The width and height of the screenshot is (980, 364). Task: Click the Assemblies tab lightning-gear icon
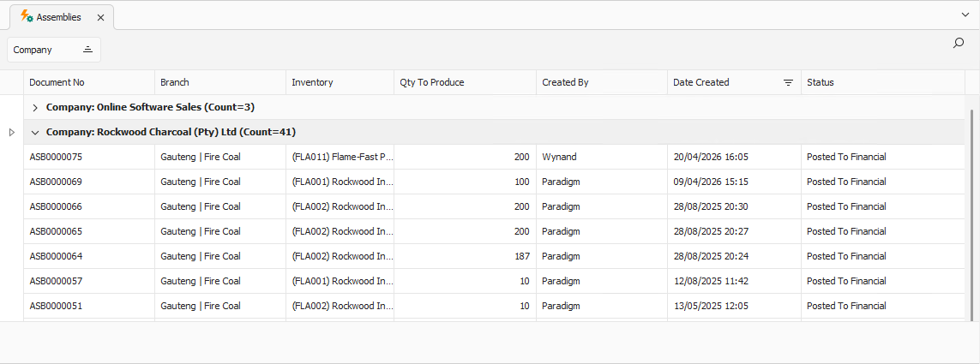click(27, 17)
